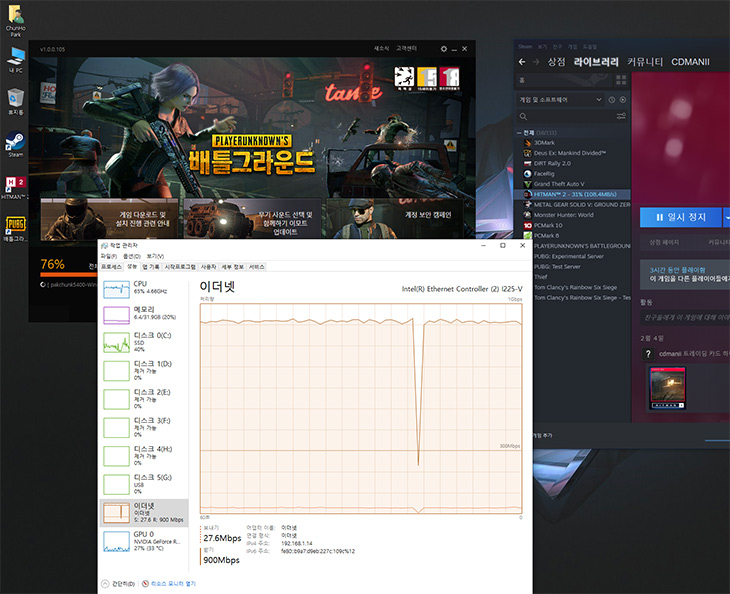The height and width of the screenshot is (594, 730).
Task: Click the Grand Theft Auto V icon
Action: click(x=527, y=184)
